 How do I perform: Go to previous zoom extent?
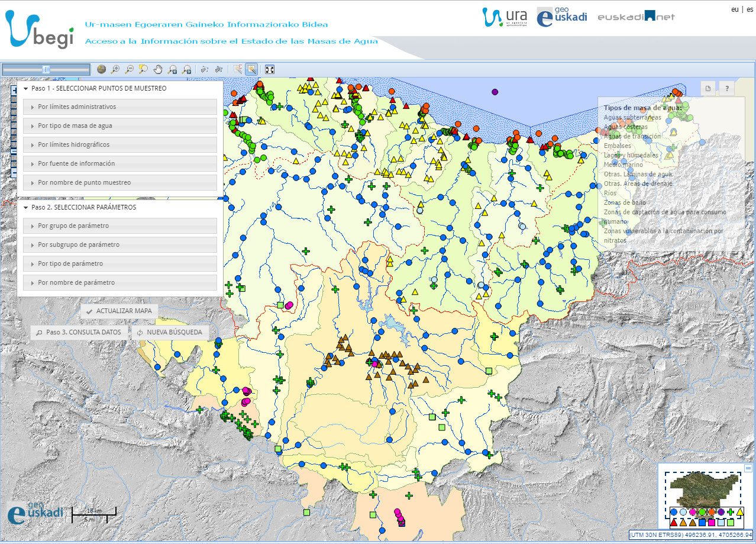(x=172, y=69)
